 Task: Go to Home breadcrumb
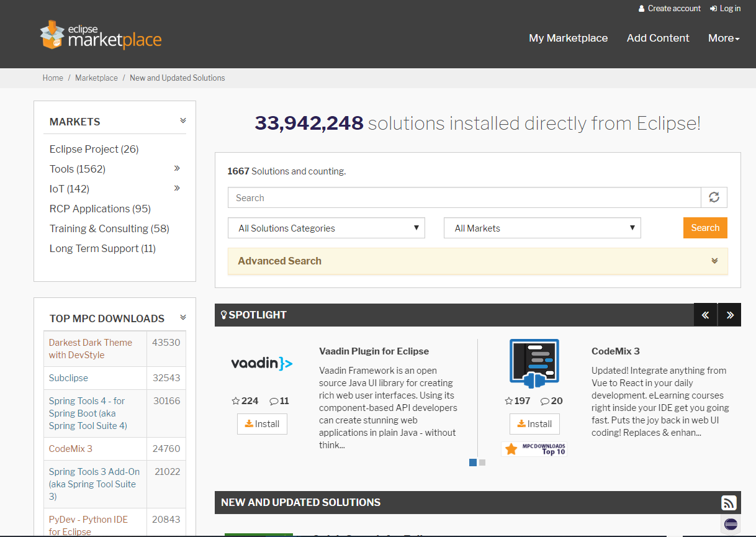[x=53, y=78]
